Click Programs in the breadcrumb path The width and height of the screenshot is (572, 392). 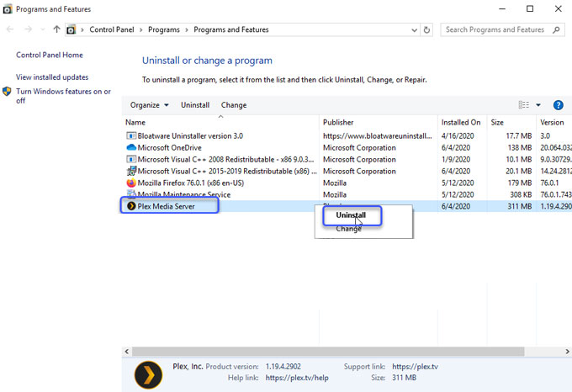pyautogui.click(x=164, y=29)
